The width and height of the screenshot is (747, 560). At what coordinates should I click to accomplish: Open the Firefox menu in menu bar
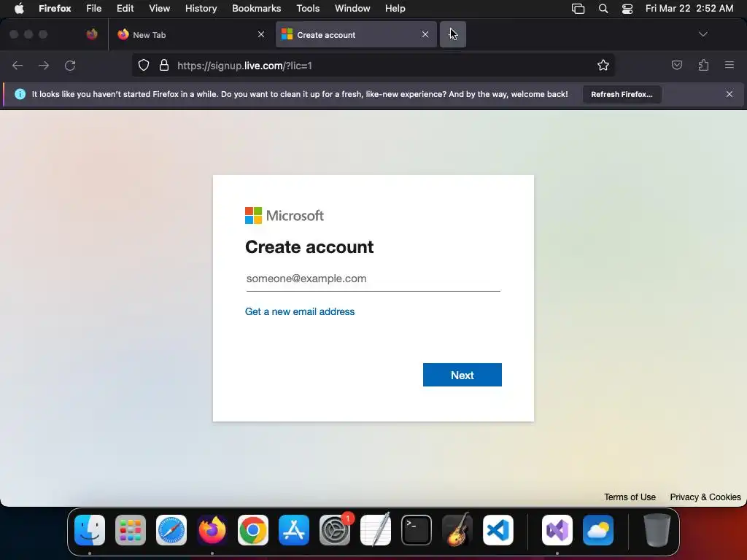55,9
